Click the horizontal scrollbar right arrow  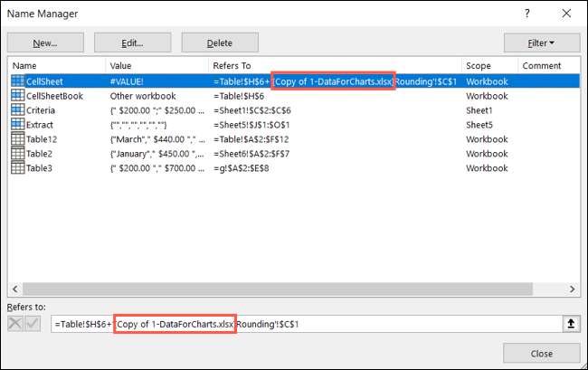[x=573, y=289]
